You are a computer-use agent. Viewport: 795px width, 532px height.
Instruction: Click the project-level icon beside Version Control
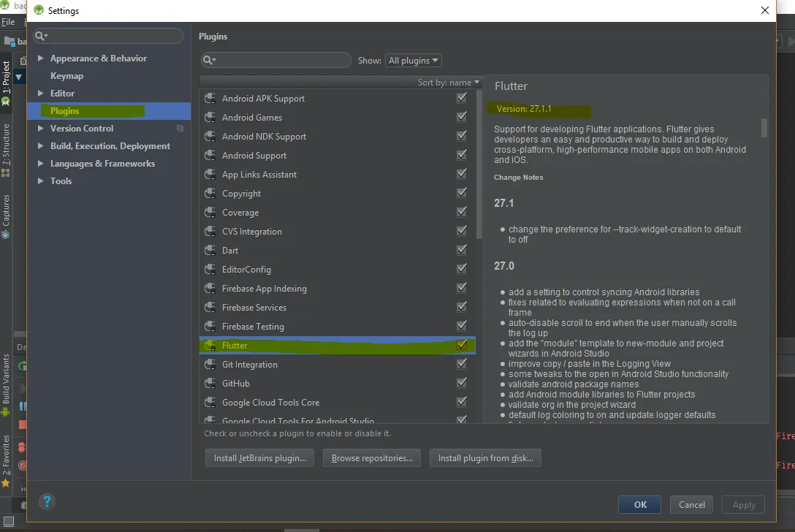180,129
